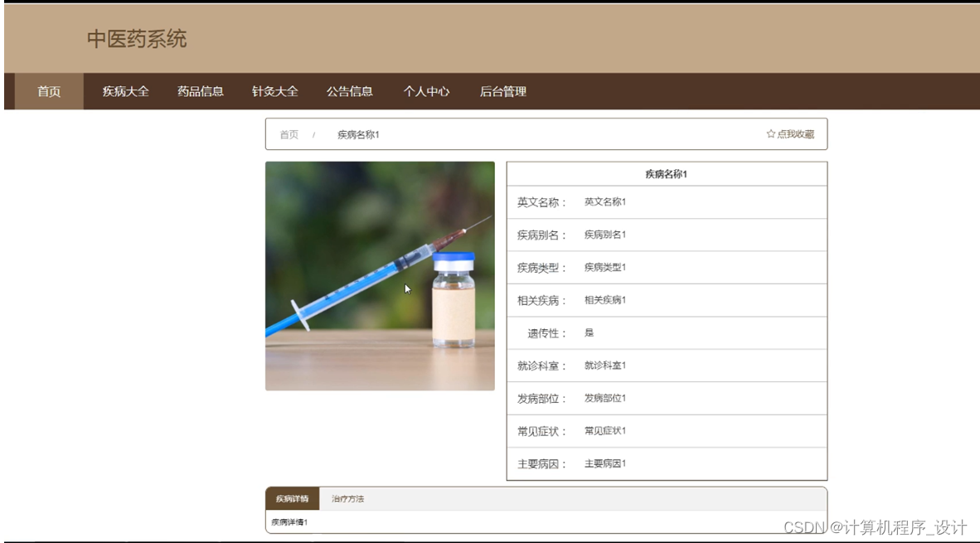Screen dimensions: 980x543
Task: Open the 首页 navigation item
Action: click(49, 91)
